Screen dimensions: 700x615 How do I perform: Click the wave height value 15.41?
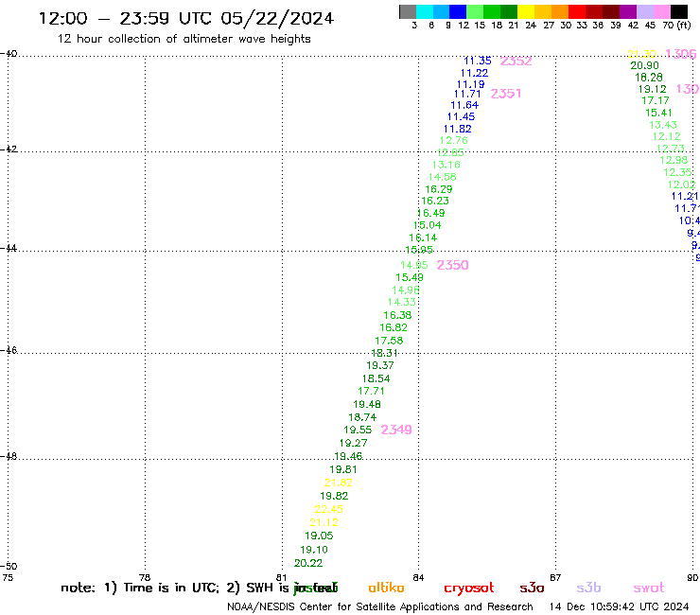(658, 114)
